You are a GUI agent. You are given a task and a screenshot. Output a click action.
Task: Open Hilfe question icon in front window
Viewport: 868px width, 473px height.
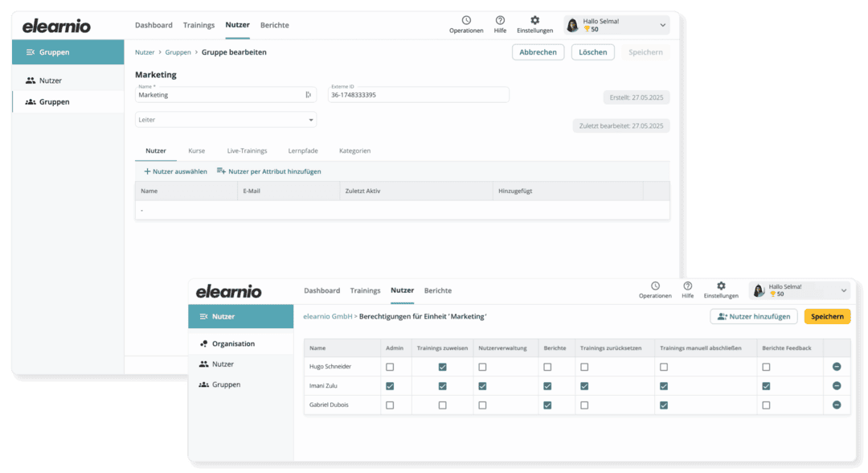click(x=687, y=286)
